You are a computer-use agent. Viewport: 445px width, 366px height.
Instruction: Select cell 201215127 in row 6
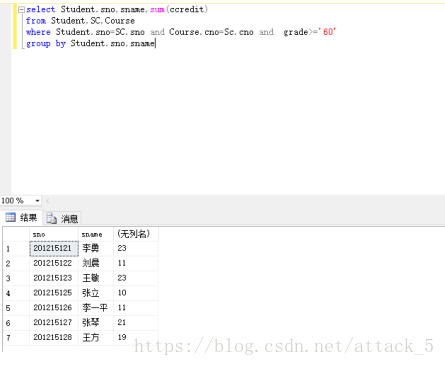tap(54, 323)
